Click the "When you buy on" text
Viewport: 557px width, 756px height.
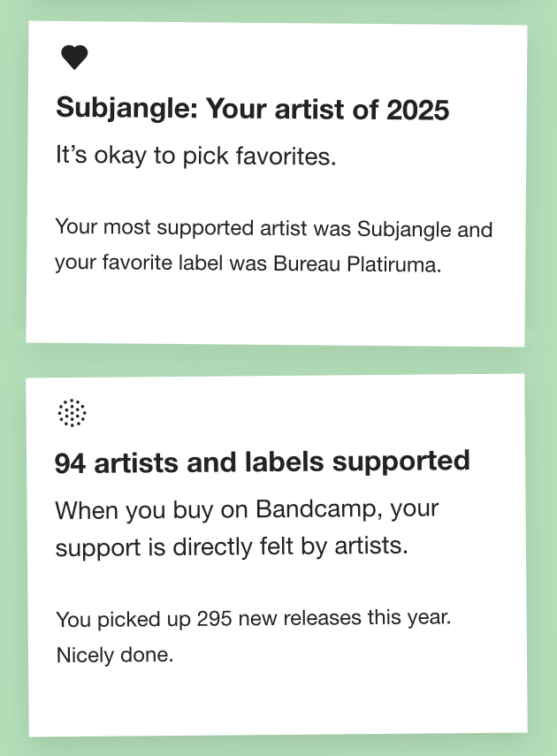(152, 510)
